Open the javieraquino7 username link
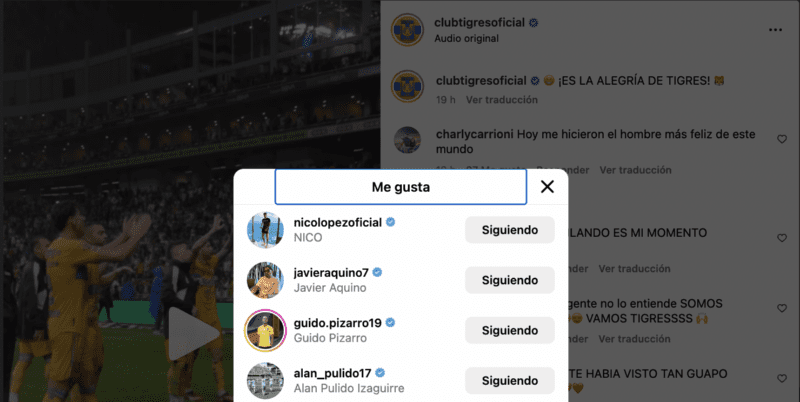 pos(331,272)
